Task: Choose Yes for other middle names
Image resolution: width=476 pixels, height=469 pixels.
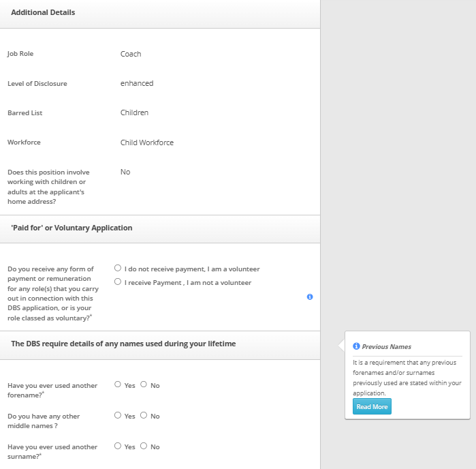Action: pyautogui.click(x=118, y=416)
